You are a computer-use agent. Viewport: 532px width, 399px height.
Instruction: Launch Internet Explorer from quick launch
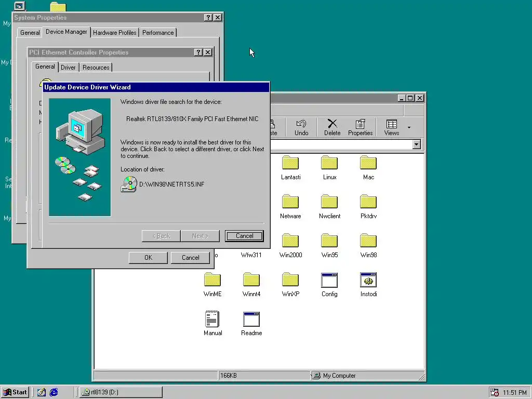[x=54, y=392]
